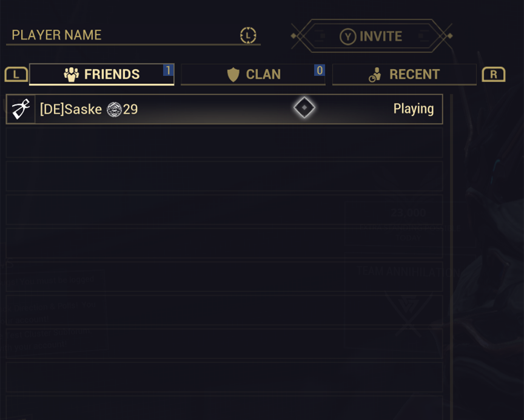Image resolution: width=524 pixels, height=420 pixels.
Task: Switch to the Friends tab
Action: [x=102, y=74]
